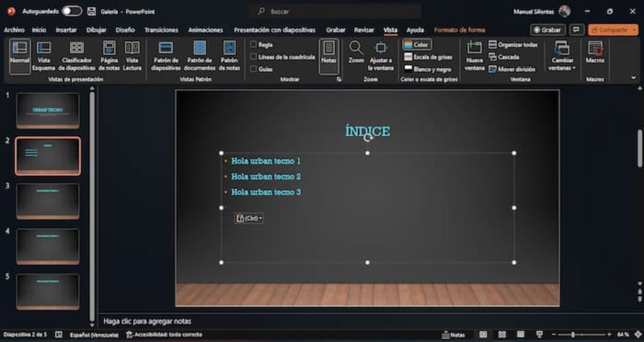Click Organizar todas in the Ventana group
Viewport: 644px width, 342px height.
point(515,46)
